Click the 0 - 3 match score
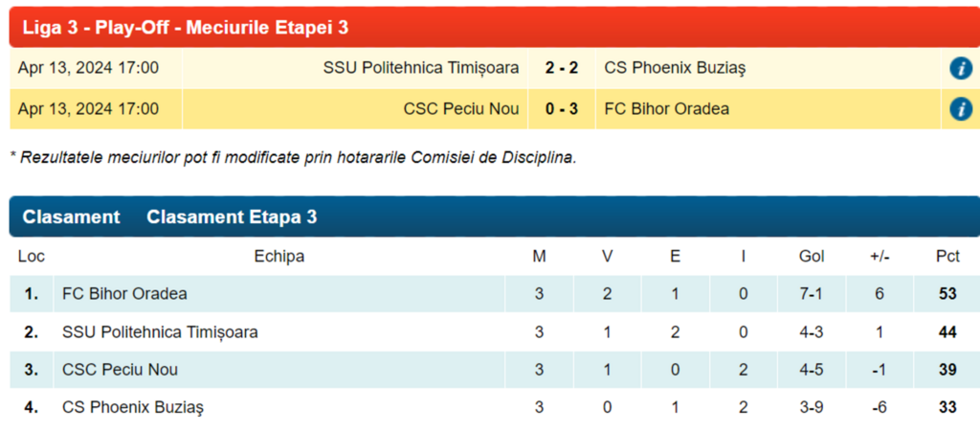Viewport: 980px width, 432px height. pos(562,109)
